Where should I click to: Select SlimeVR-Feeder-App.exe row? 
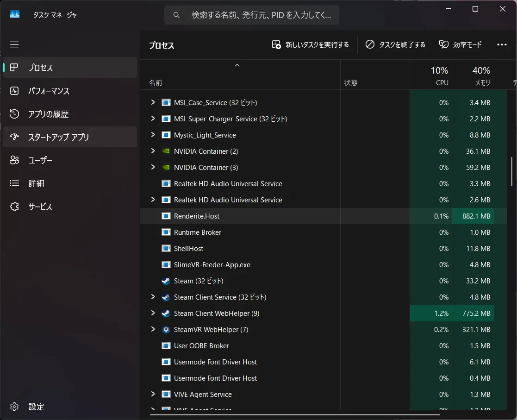324,264
